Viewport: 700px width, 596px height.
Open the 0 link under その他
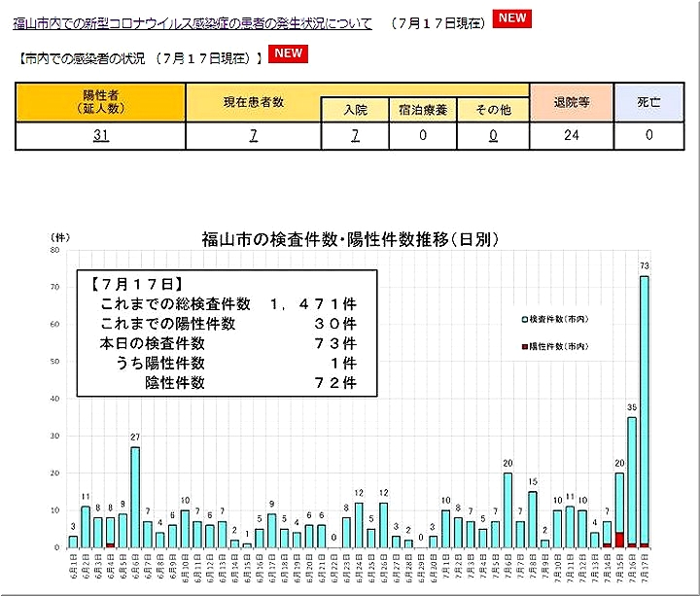click(x=493, y=136)
